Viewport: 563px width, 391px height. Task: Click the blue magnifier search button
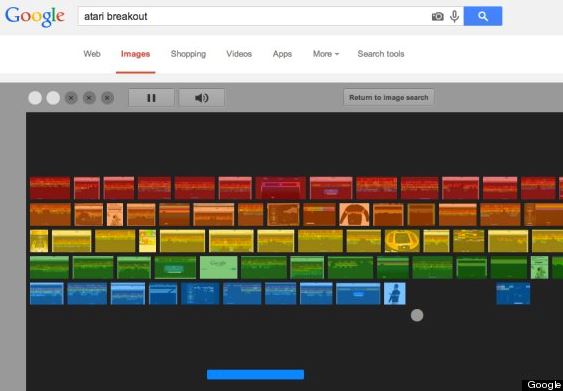click(x=483, y=16)
